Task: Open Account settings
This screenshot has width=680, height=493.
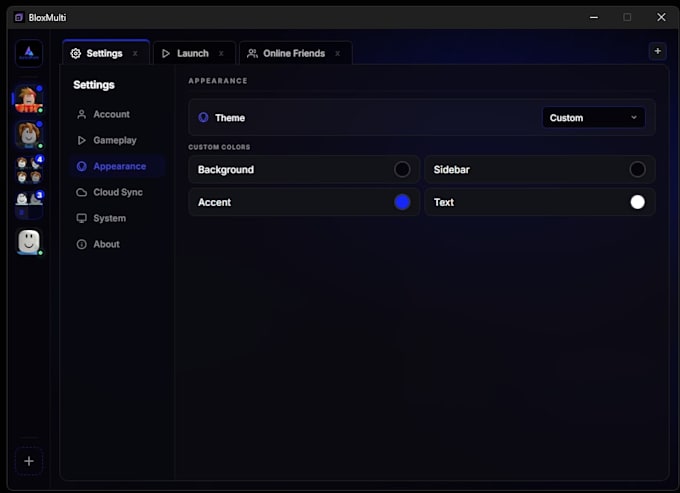Action: [x=117, y=114]
